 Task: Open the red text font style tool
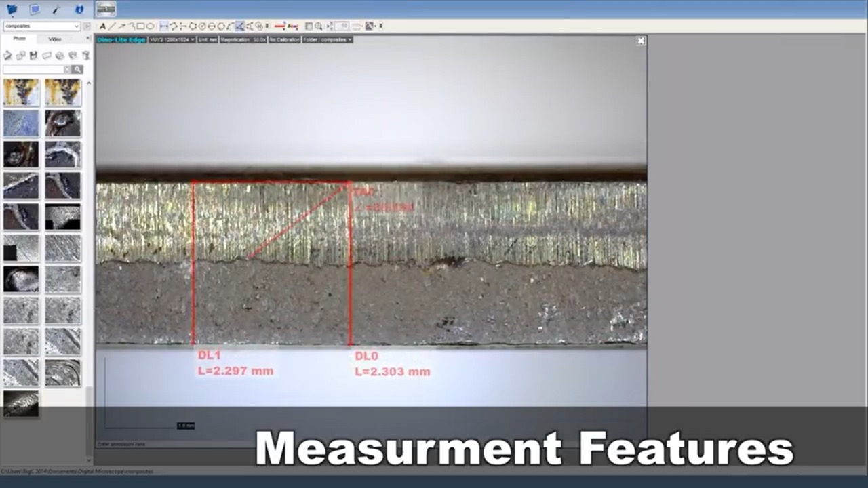[x=293, y=26]
